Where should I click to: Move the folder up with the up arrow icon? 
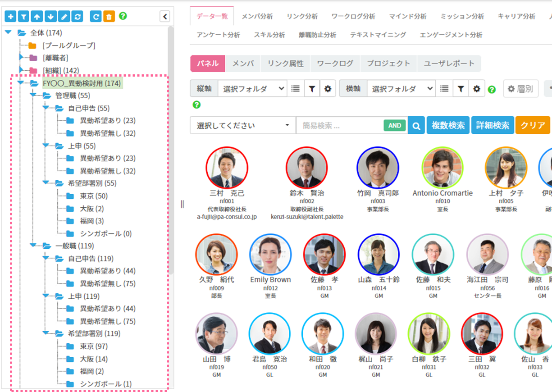[x=37, y=17]
